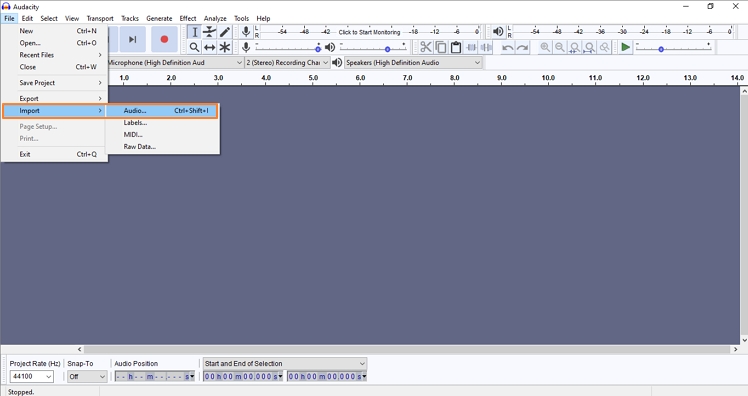This screenshot has height=396, width=748.
Task: Open the Snap-To Off dropdown
Action: click(x=87, y=376)
